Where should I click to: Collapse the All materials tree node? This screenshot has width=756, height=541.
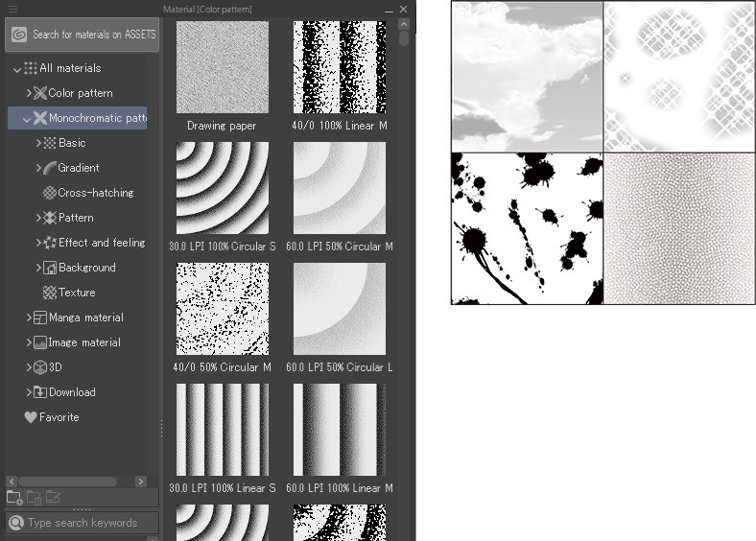(17, 69)
